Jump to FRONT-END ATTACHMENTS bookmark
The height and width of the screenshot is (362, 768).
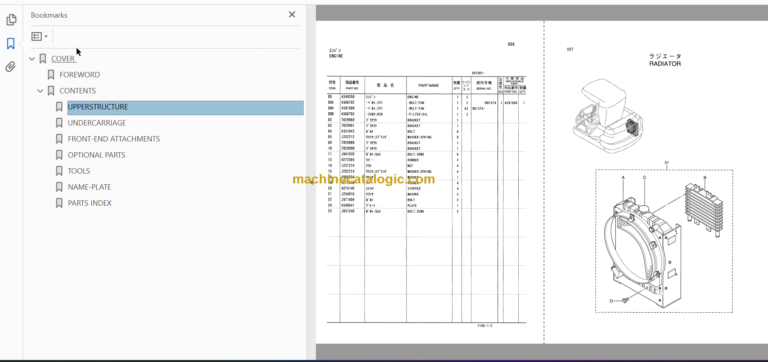114,139
